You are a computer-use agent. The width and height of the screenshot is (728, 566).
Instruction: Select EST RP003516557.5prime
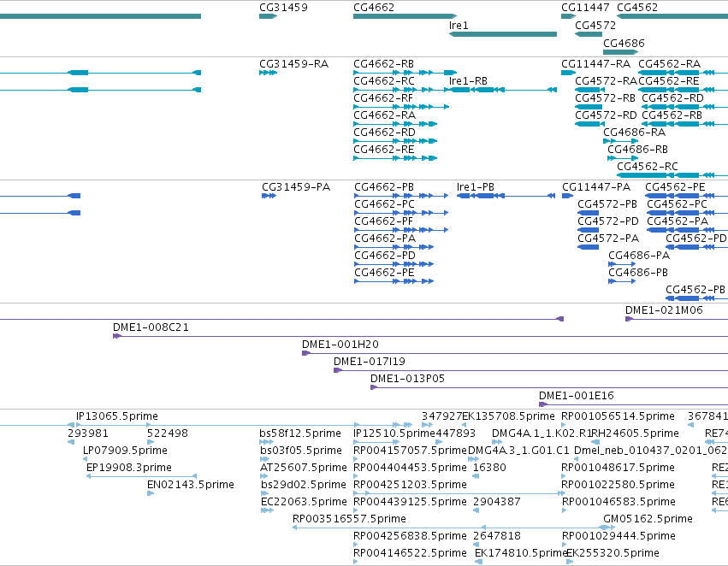389,528
